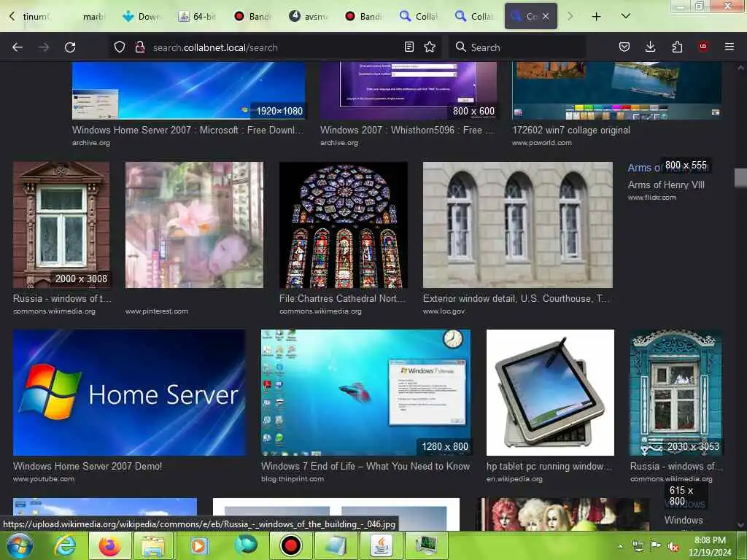This screenshot has width=747, height=560.
Task: Open the Windows Home Server logo thumbnail
Action: click(129, 392)
